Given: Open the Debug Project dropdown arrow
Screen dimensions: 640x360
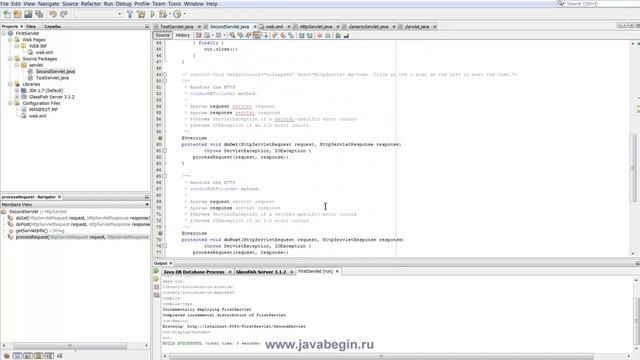Looking at the screenshot, I should click(170, 14).
